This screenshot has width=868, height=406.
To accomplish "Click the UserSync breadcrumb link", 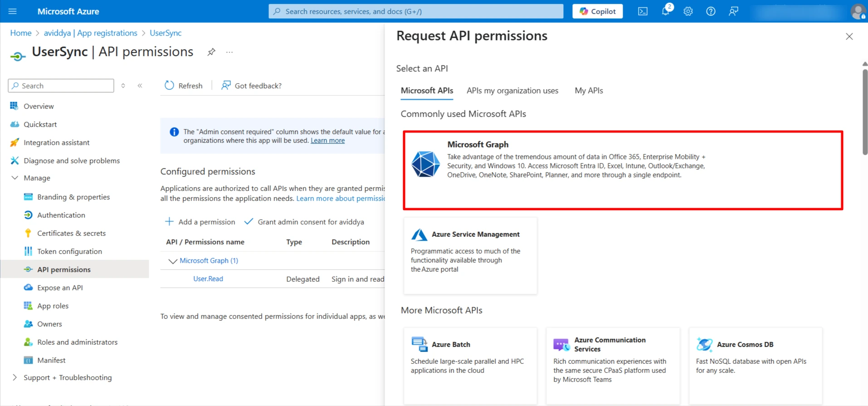I will click(x=166, y=33).
